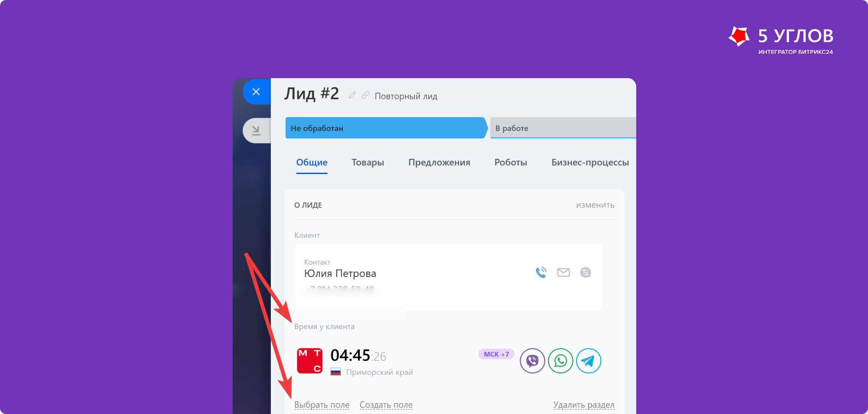This screenshot has width=868, height=414.
Task: Switch to the Роботы tab
Action: [511, 162]
